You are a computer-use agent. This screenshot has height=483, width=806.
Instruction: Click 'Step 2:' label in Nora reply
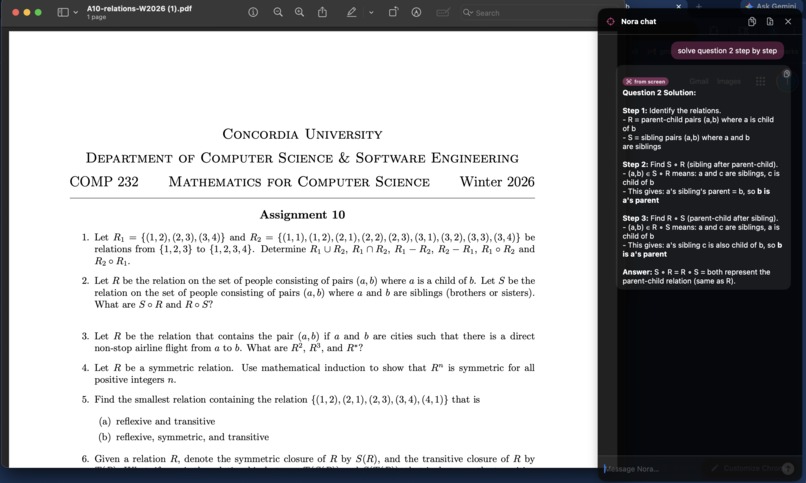[635, 164]
